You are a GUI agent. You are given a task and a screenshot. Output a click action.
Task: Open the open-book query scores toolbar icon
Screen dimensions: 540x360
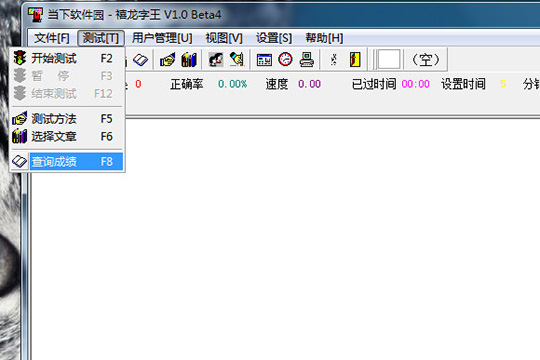click(141, 60)
